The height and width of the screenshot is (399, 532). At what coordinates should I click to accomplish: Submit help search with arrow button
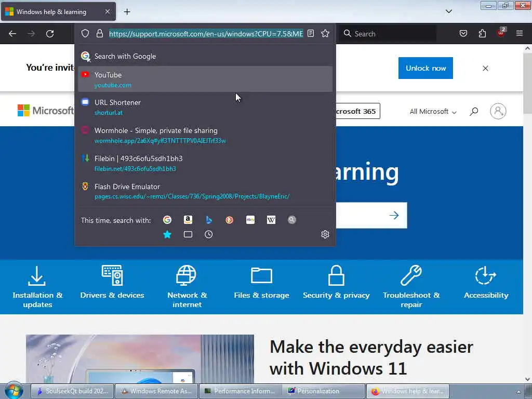coord(394,215)
